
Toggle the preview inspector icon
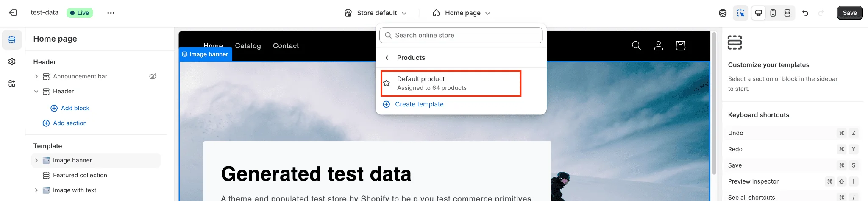[x=740, y=13]
